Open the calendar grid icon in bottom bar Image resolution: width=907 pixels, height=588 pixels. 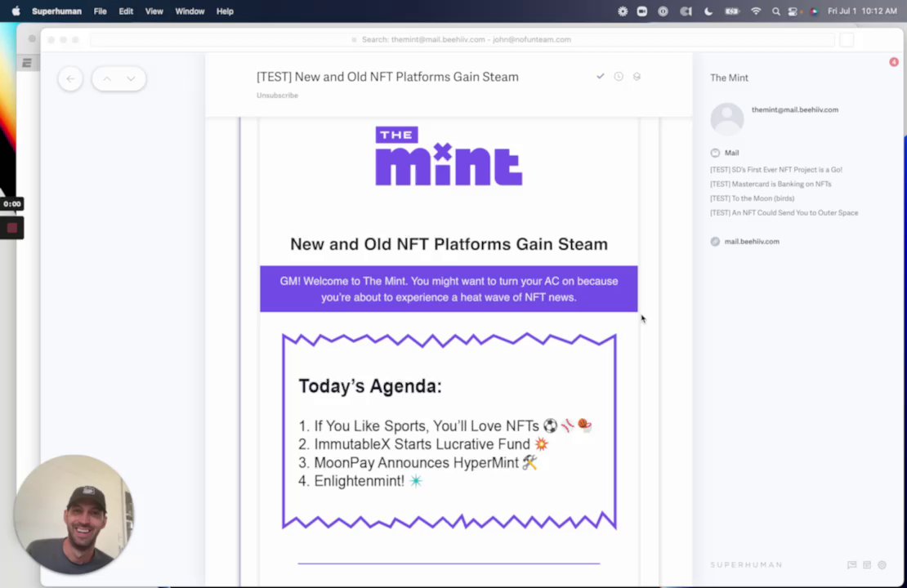coord(866,565)
